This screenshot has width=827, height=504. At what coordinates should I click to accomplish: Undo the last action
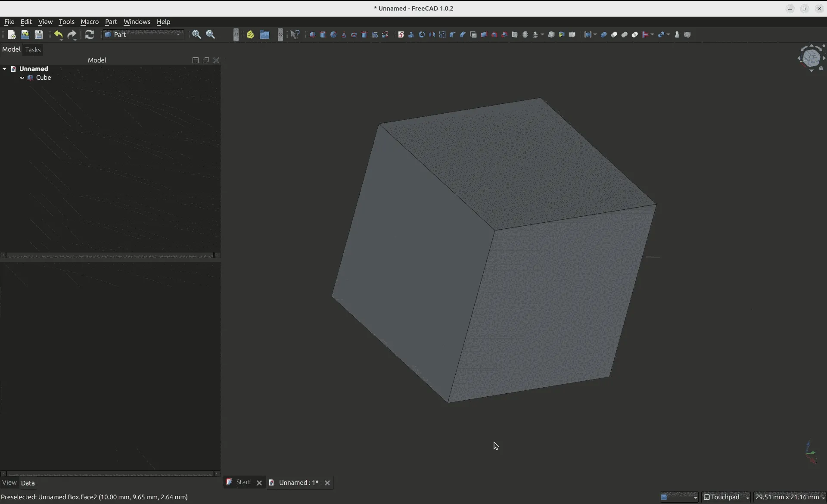click(59, 35)
